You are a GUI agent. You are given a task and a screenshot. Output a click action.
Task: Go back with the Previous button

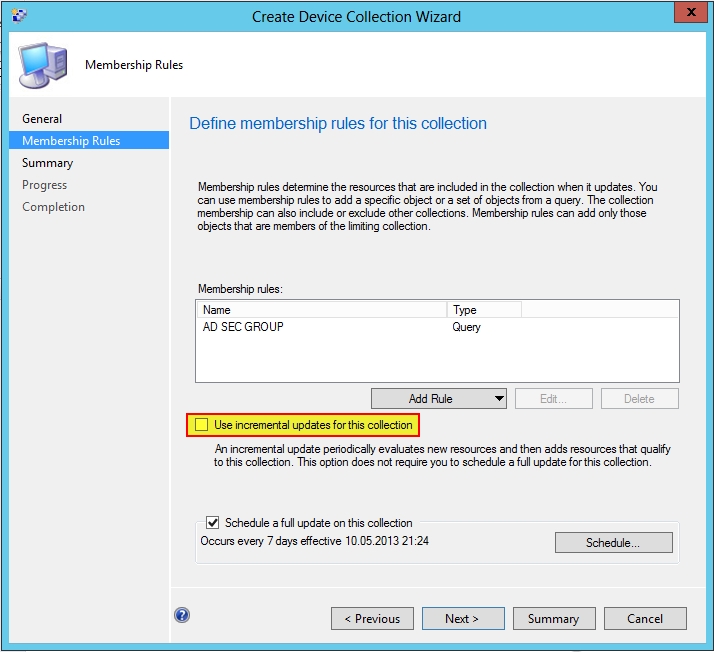tap(372, 618)
